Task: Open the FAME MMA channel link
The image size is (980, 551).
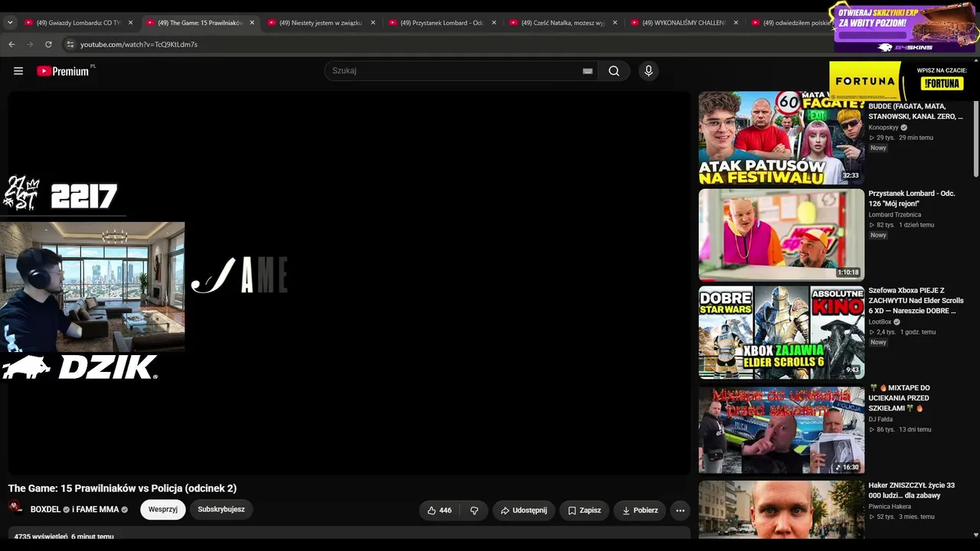Action: tap(97, 510)
